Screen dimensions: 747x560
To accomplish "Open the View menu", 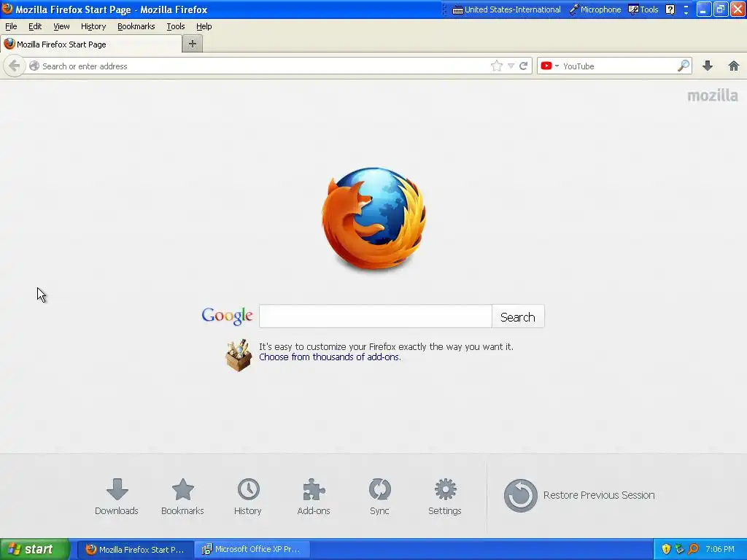I will point(61,27).
